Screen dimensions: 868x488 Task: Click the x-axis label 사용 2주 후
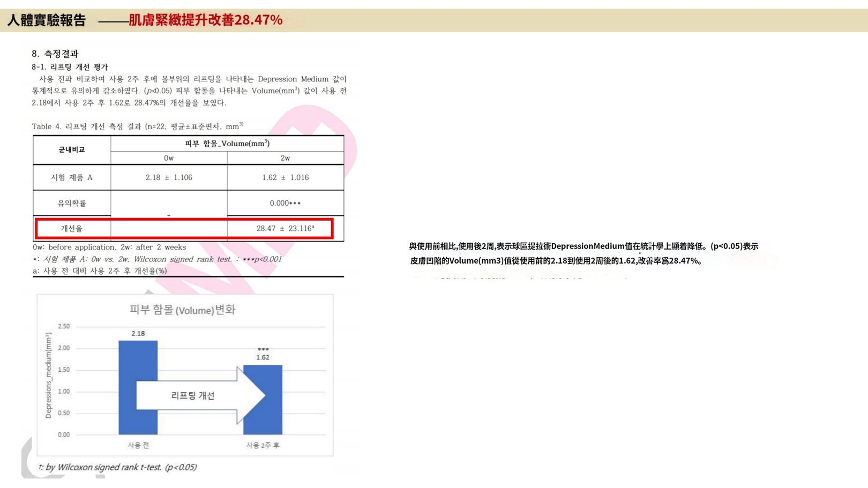[x=263, y=445]
